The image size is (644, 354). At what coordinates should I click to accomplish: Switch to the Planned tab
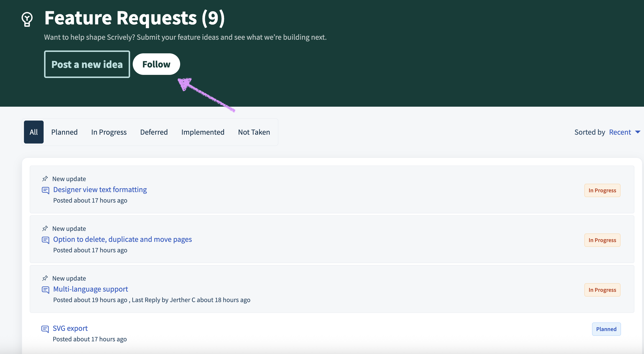coord(64,132)
